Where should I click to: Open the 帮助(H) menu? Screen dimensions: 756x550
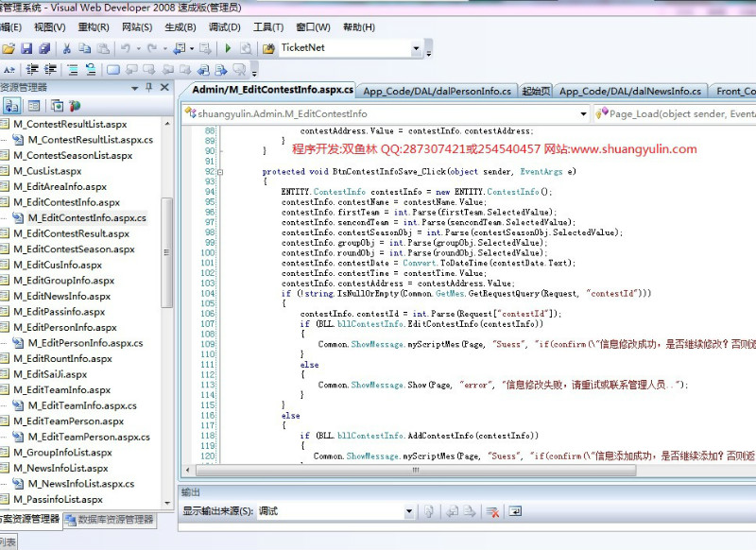tap(359, 27)
